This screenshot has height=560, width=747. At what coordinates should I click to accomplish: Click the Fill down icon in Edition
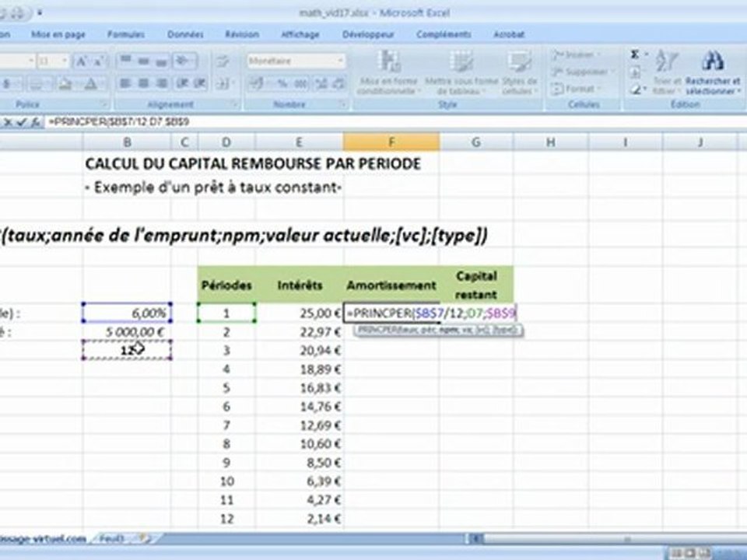[x=636, y=72]
